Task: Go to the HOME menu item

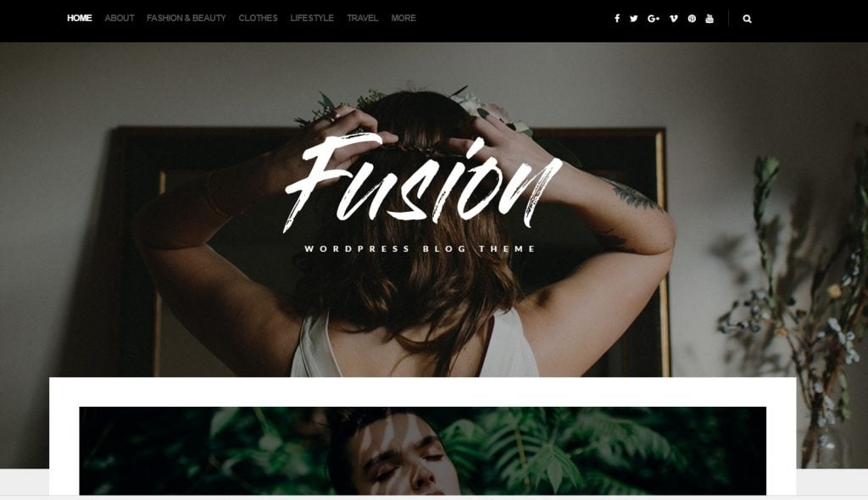Action: [x=80, y=19]
